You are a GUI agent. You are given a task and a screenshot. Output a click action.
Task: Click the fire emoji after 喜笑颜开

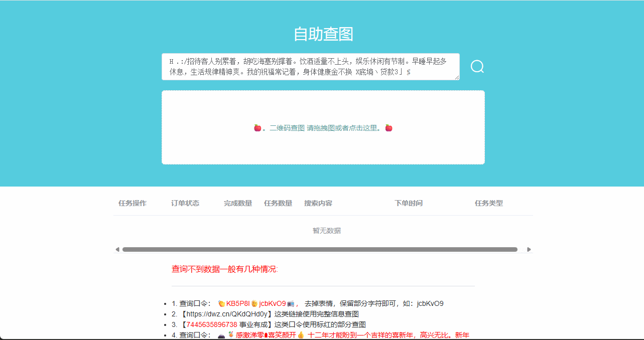(301, 335)
